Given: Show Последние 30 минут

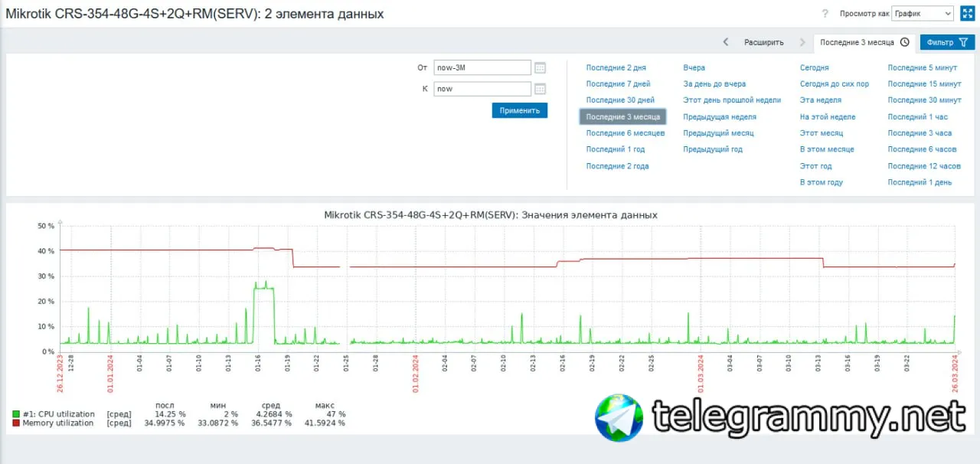Looking at the screenshot, I should coord(925,100).
